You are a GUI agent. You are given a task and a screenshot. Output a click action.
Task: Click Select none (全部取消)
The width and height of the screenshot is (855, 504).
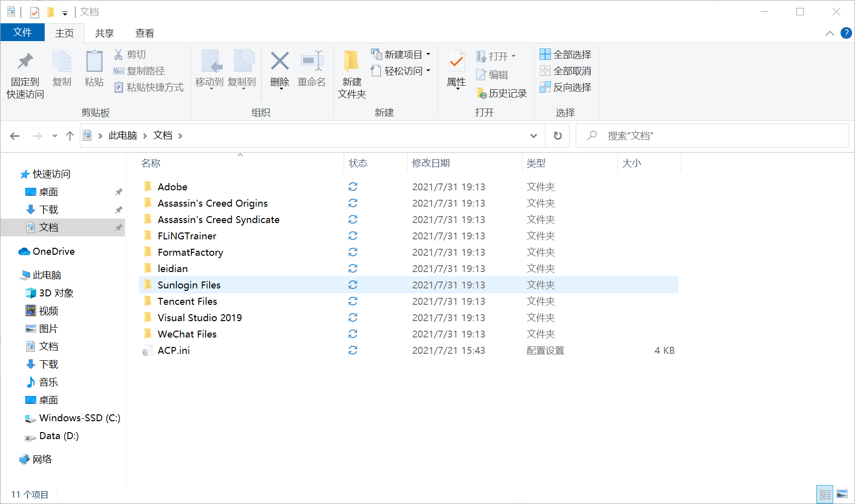tap(565, 71)
